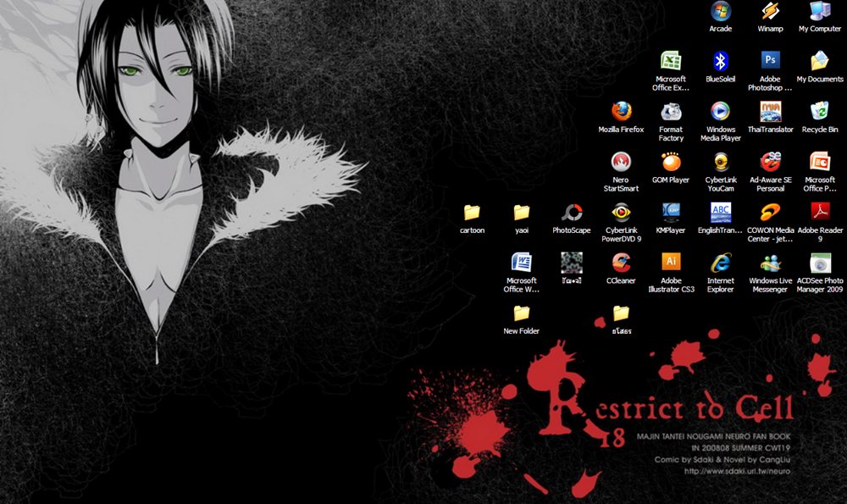Viewport: 847px width, 504px height.
Task: Open Microsoft Office PowerPoint shortcut
Action: click(x=820, y=162)
